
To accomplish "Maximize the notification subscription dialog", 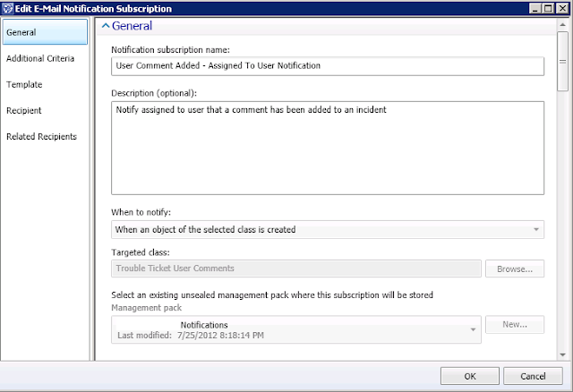I will coord(545,8).
